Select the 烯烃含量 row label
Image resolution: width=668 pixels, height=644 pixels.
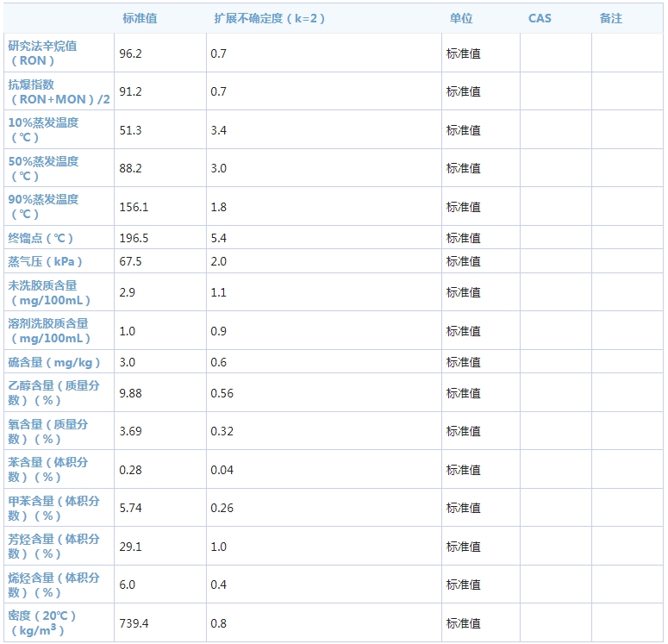53,585
